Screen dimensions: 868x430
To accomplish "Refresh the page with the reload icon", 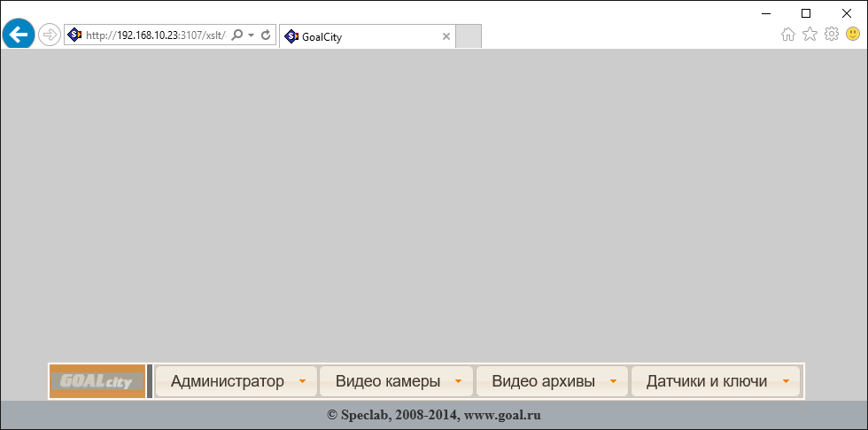I will (266, 35).
